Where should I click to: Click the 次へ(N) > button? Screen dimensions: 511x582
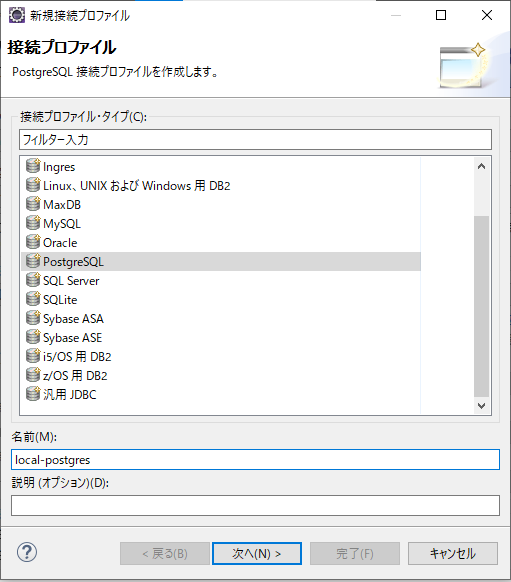coord(257,553)
